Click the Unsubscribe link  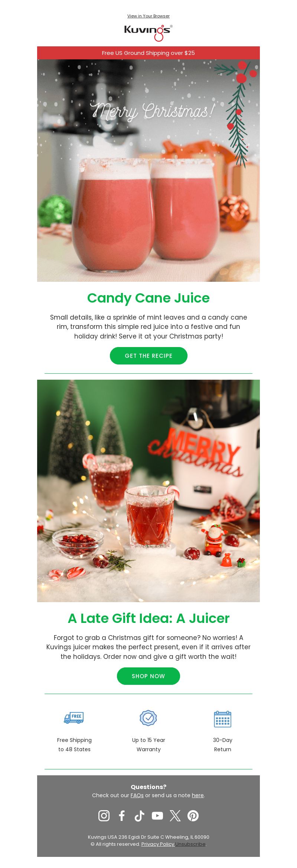pyautogui.click(x=190, y=844)
